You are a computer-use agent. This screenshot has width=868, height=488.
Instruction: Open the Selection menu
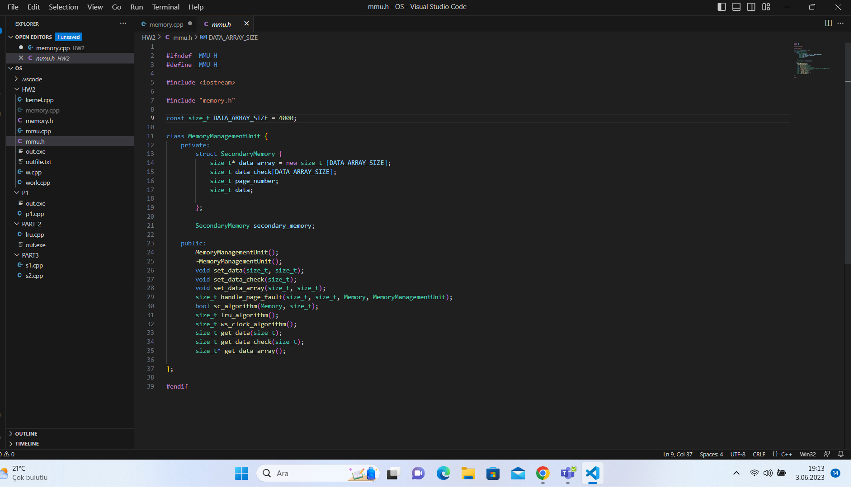tap(63, 7)
